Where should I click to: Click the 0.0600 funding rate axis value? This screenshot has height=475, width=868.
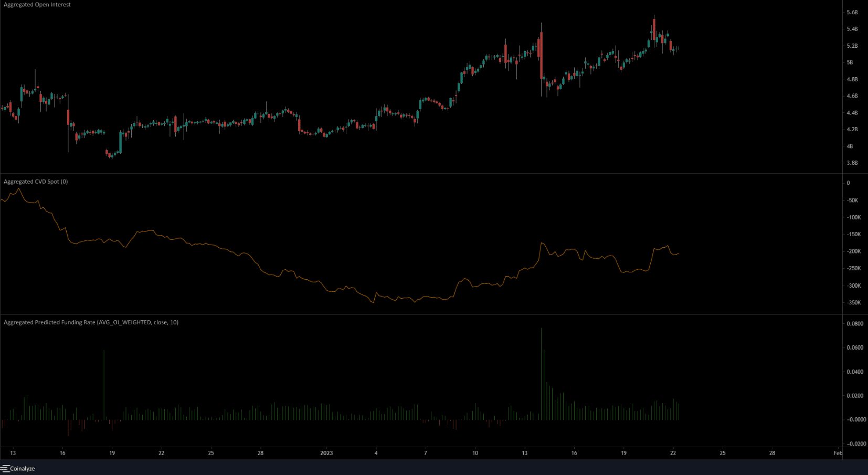coord(855,347)
